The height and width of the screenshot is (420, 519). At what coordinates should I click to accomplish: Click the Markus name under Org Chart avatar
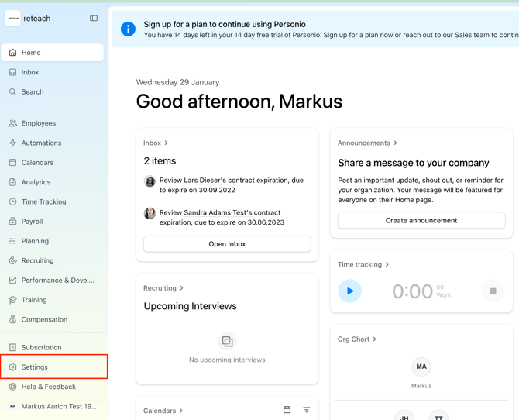pyautogui.click(x=421, y=386)
